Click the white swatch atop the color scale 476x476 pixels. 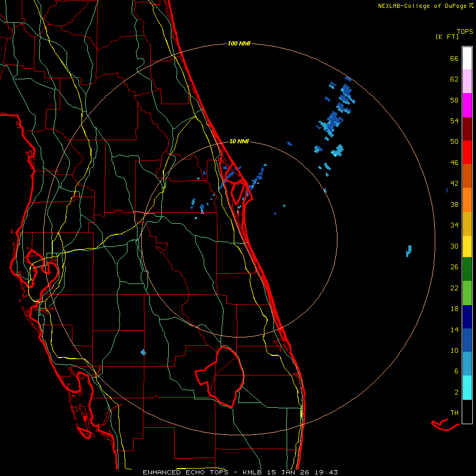click(x=467, y=58)
